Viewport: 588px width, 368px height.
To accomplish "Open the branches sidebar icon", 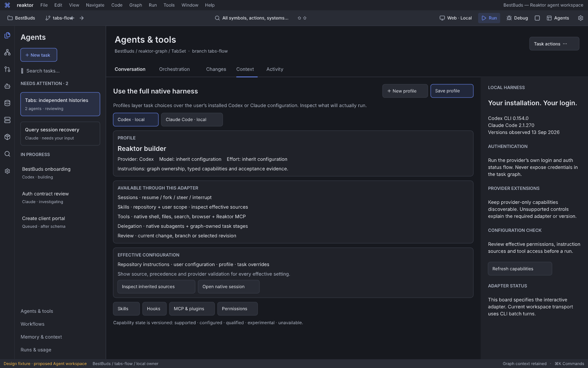I will (x=7, y=69).
